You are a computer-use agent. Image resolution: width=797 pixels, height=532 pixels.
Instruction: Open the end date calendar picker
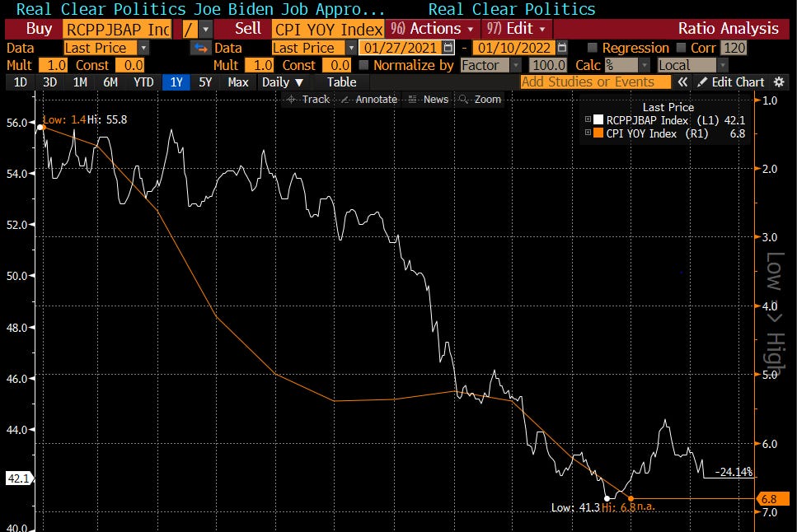pos(561,48)
